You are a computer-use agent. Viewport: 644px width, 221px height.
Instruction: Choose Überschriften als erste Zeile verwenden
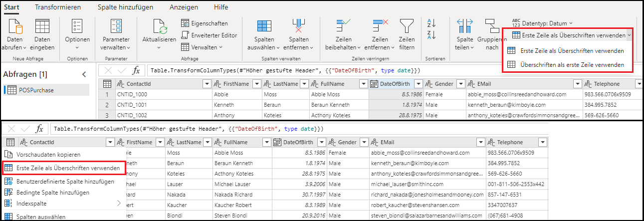(567, 64)
